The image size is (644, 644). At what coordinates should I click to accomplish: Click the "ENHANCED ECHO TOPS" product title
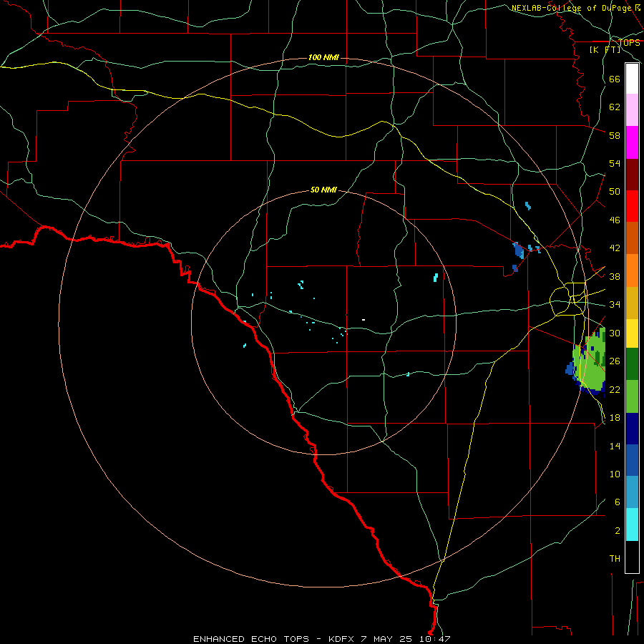coord(251,639)
